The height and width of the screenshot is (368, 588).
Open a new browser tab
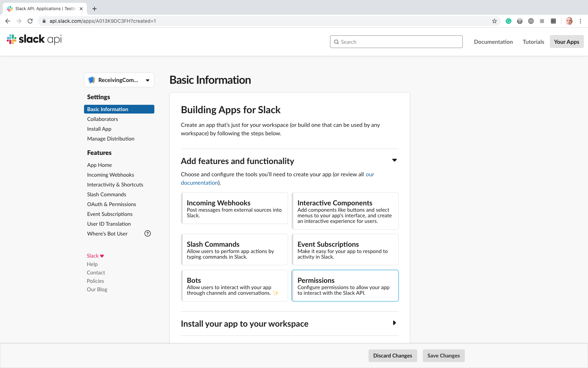click(x=94, y=9)
